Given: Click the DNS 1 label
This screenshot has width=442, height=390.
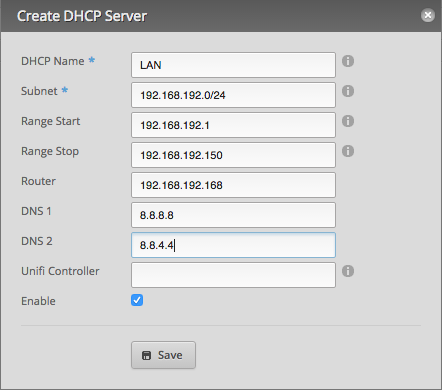Looking at the screenshot, I should pyautogui.click(x=36, y=211).
